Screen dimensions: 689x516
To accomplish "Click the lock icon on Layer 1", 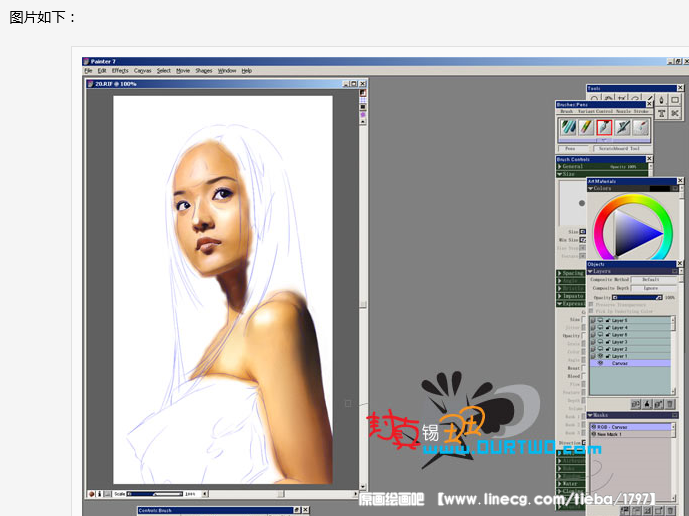I will 608,356.
